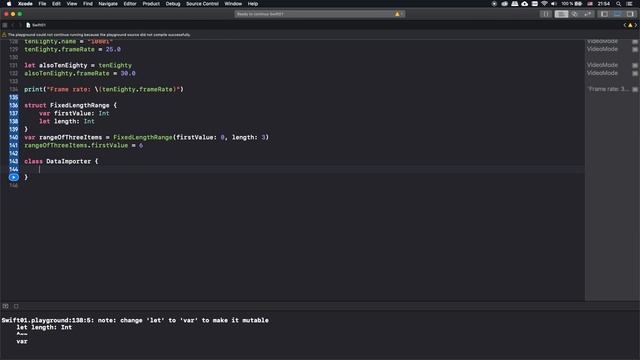Open the View menu
This screenshot has width=640, height=360.
pyautogui.click(x=72, y=4)
